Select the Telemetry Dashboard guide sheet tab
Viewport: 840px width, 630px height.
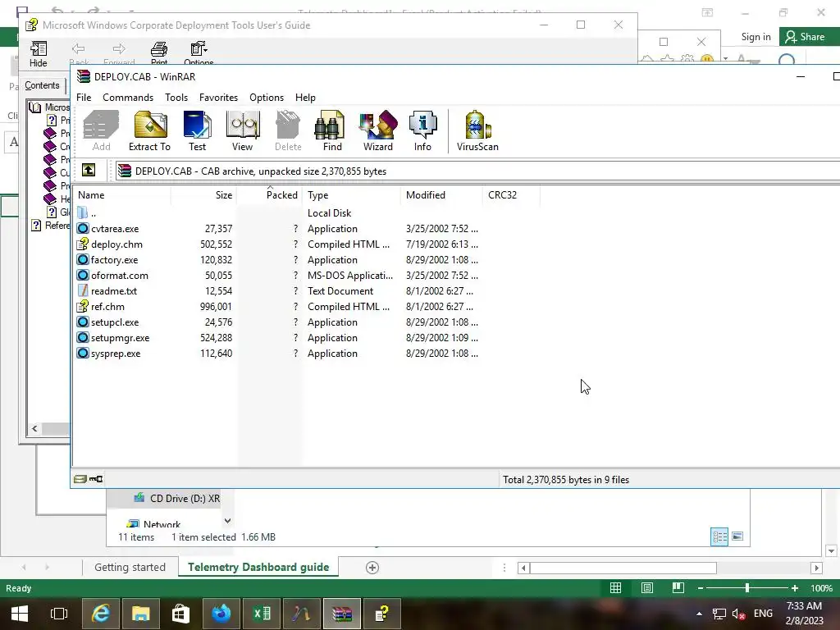coord(258,568)
